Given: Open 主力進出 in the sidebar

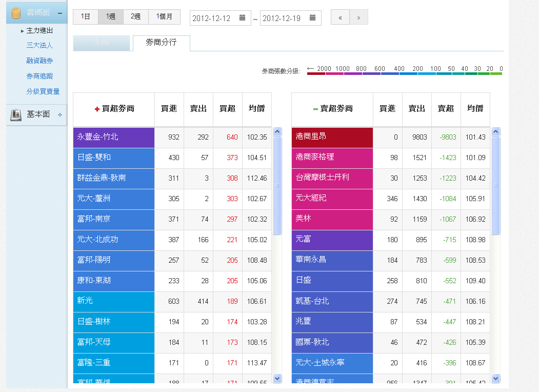Looking at the screenshot, I should point(39,31).
